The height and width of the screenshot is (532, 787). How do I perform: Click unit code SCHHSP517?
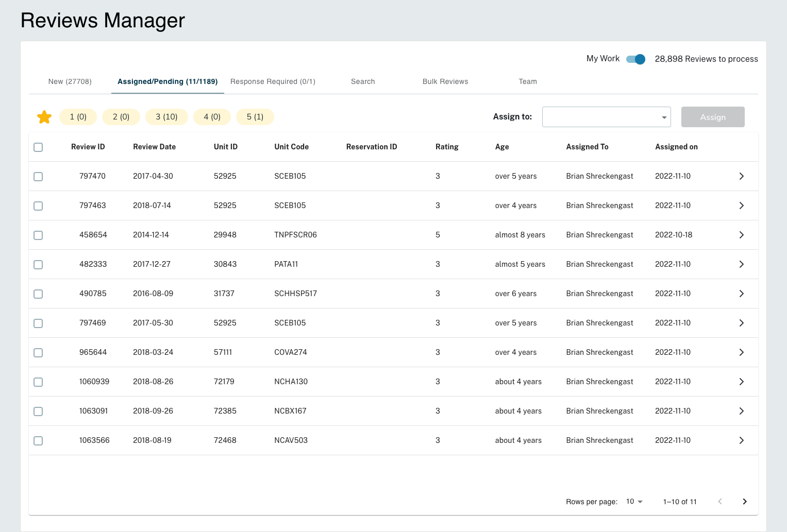point(296,294)
